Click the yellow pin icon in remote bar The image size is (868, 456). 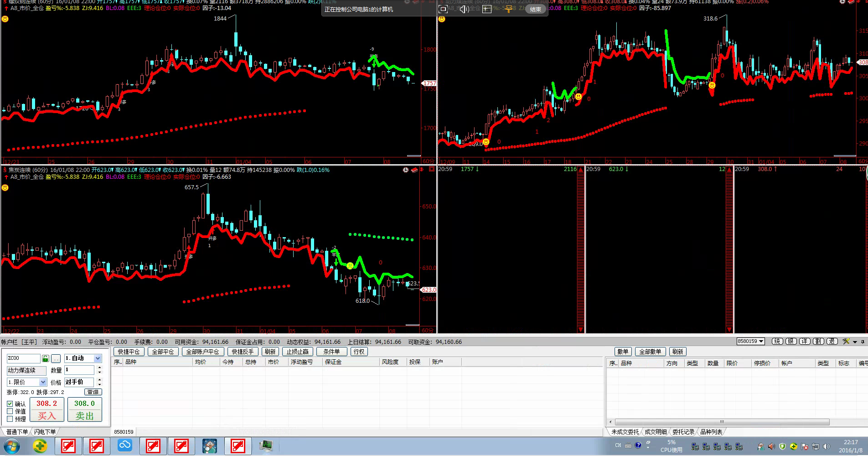[508, 9]
